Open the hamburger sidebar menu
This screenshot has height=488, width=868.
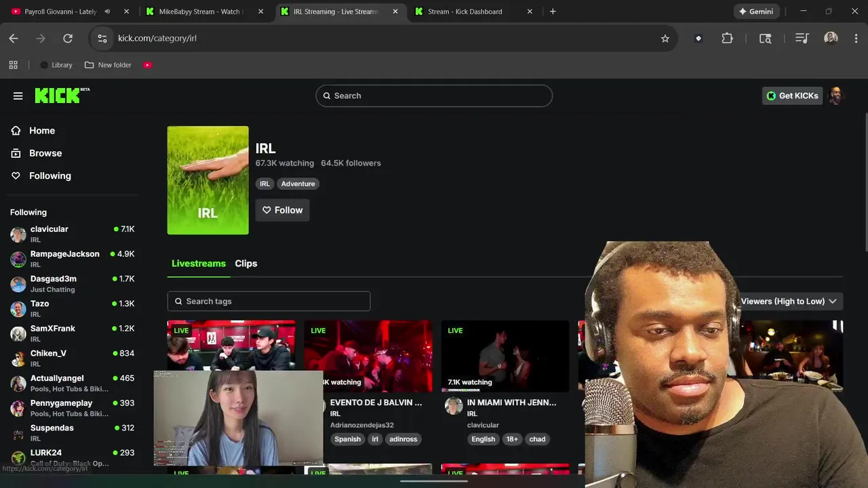pyautogui.click(x=18, y=96)
